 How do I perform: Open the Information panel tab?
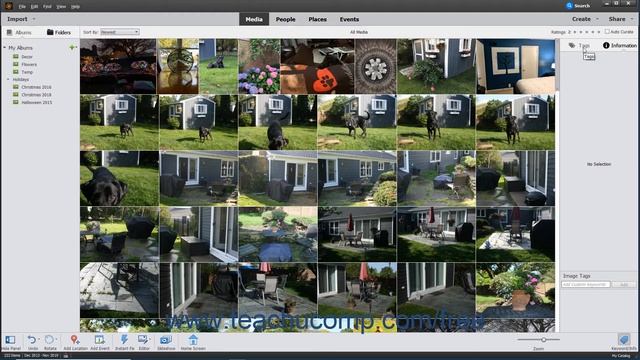tap(620, 45)
